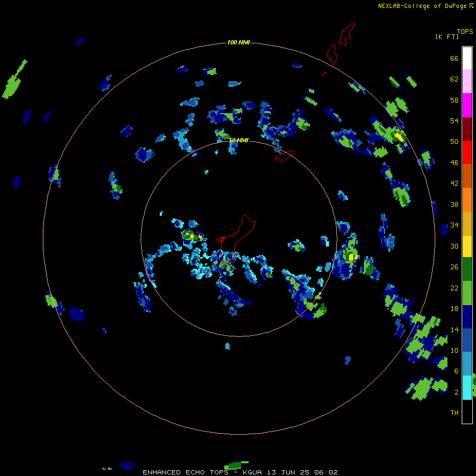Click the 62 legend value
This screenshot has width=476, height=476.
[x=454, y=79]
